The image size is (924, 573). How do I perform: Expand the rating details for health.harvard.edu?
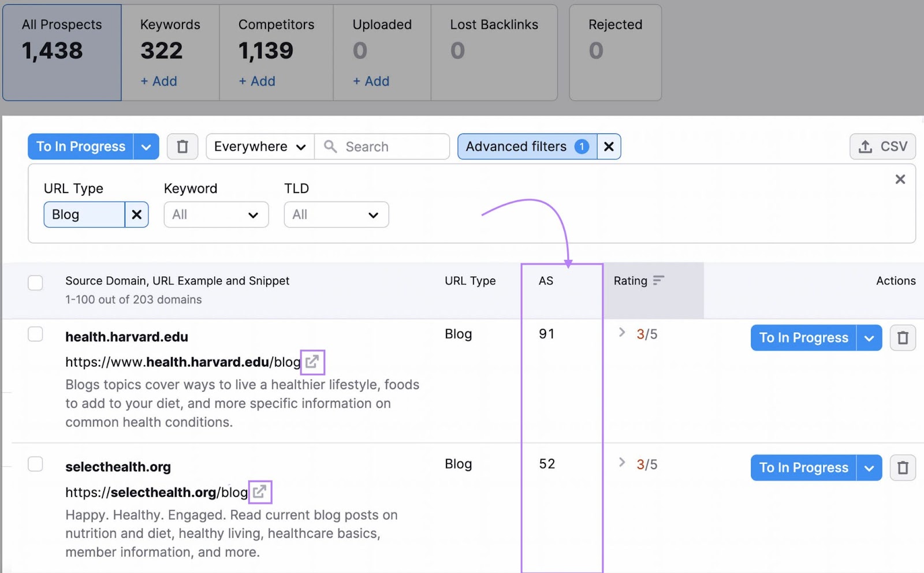(x=621, y=333)
